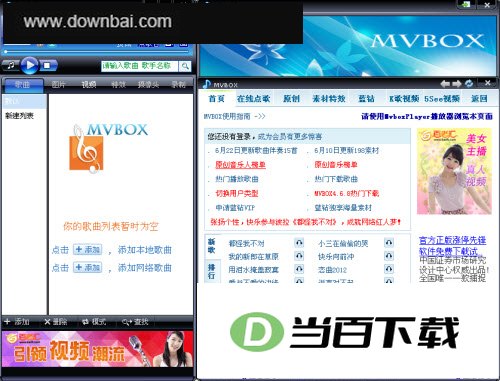Open the 申请蓝钻VIP link
500x381 pixels.
235,208
